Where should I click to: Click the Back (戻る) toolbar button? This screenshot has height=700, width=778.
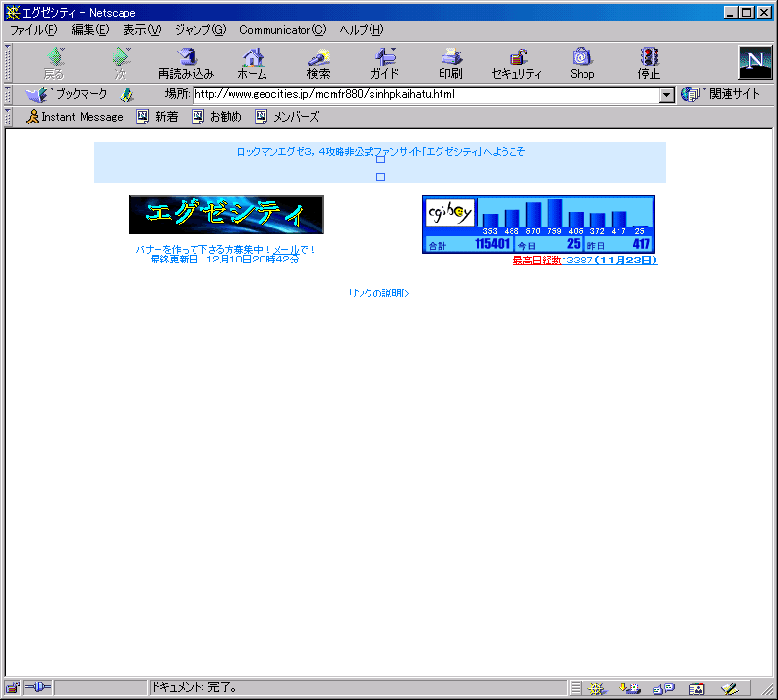tap(54, 63)
